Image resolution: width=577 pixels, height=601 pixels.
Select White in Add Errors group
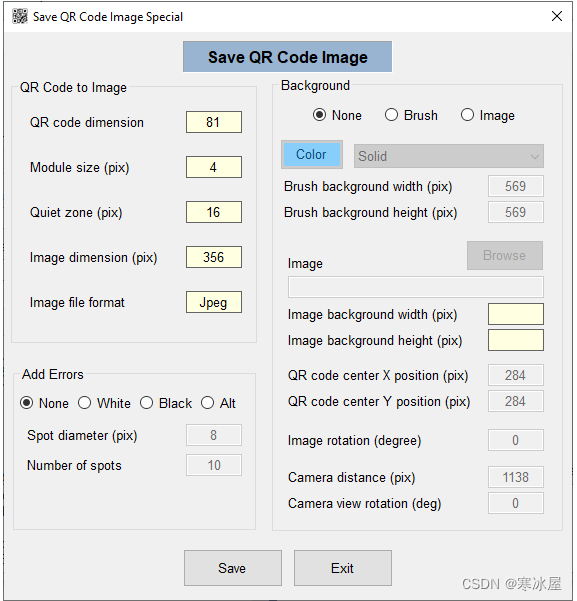(104, 403)
